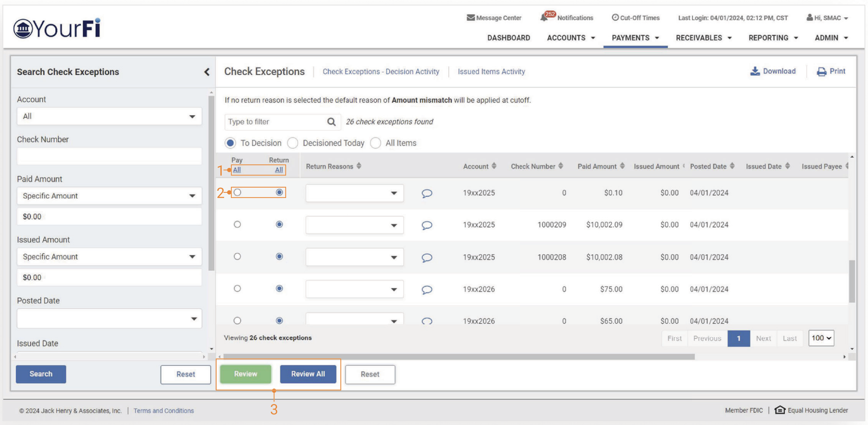Click search magnifier in filter box
The width and height of the screenshot is (868, 425).
331,122
